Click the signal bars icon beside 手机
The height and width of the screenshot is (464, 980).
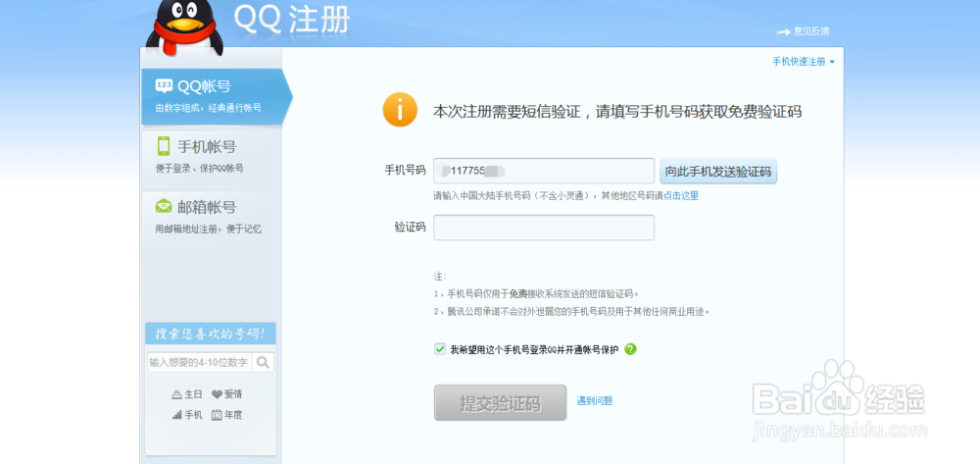click(176, 415)
